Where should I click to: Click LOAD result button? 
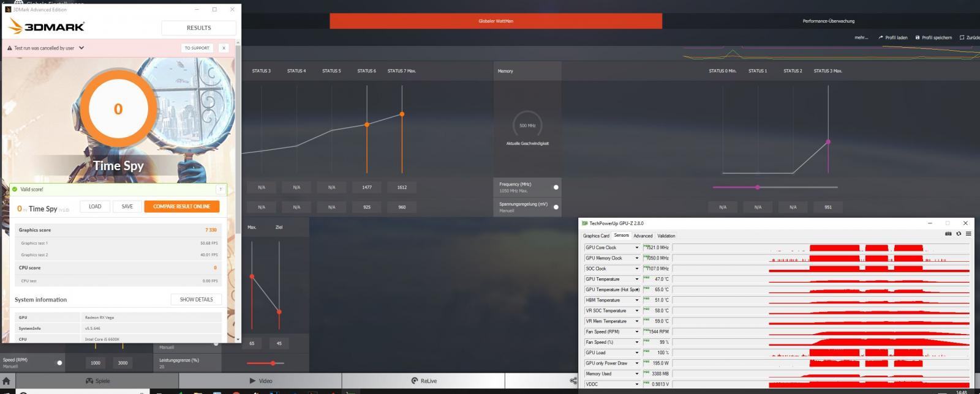point(95,206)
